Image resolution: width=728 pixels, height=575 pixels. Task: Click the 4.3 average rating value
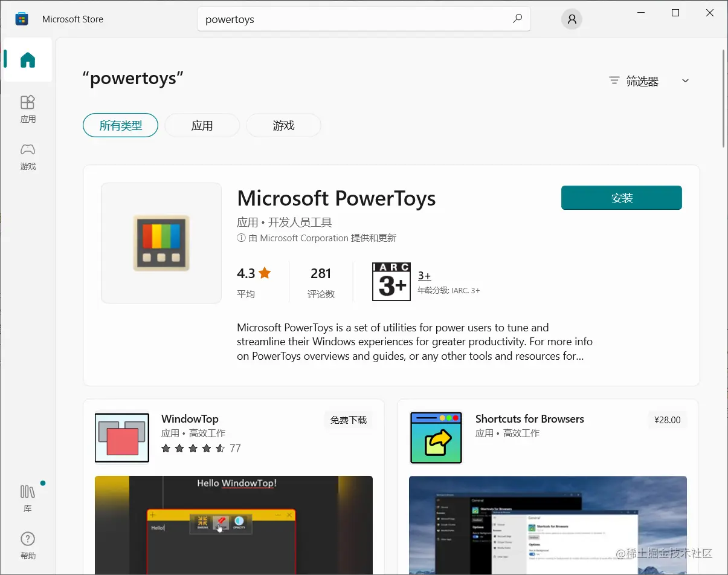pos(246,273)
